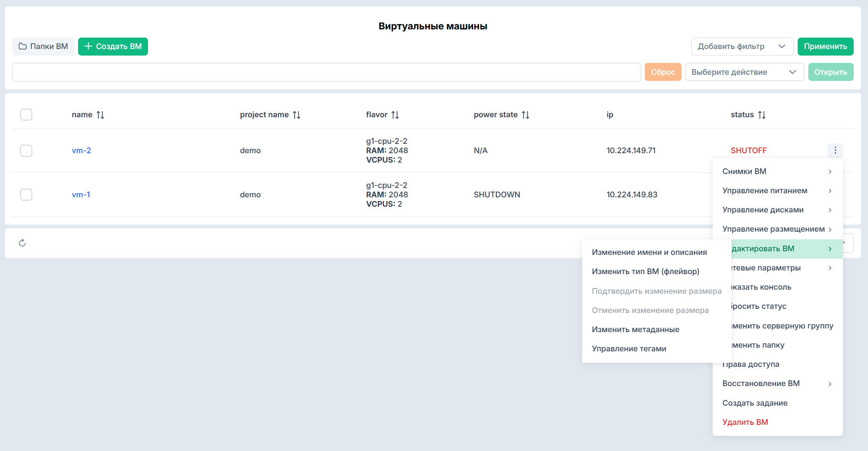Image resolution: width=868 pixels, height=451 pixels.
Task: Click the SHUTOFF status of vm-2
Action: coord(749,150)
